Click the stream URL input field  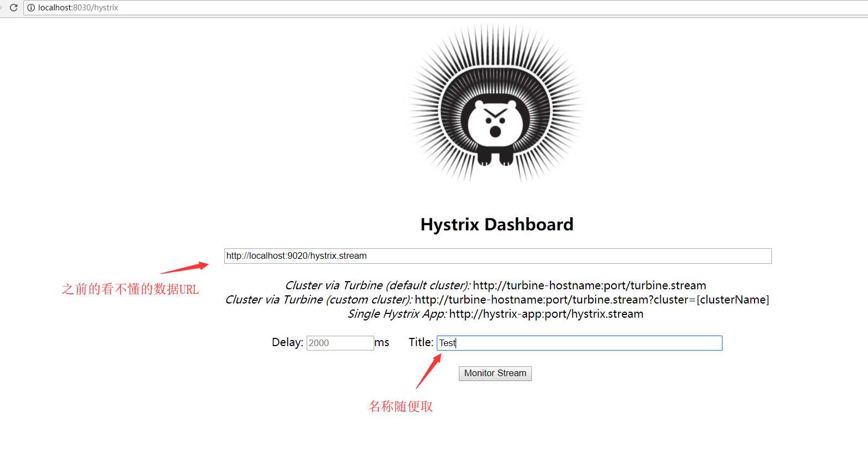(x=498, y=256)
